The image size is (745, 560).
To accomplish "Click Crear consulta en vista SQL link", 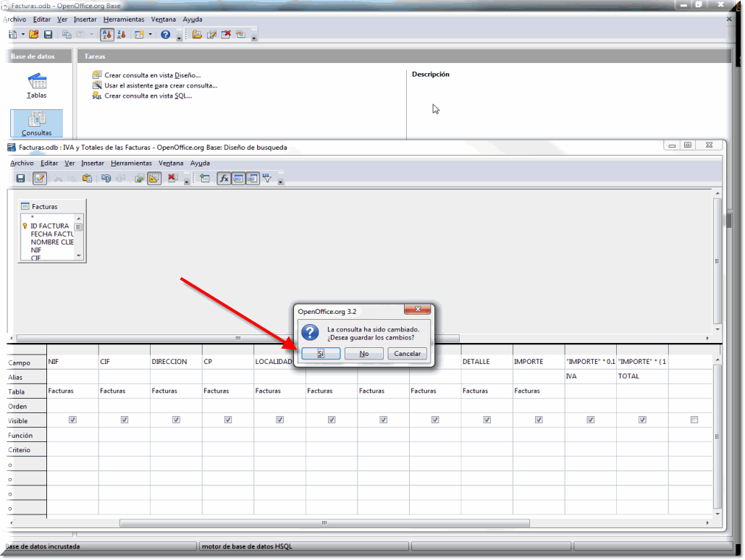I will (x=148, y=96).
